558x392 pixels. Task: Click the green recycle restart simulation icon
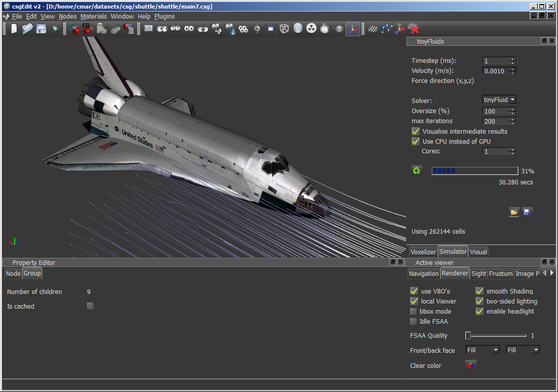(417, 170)
